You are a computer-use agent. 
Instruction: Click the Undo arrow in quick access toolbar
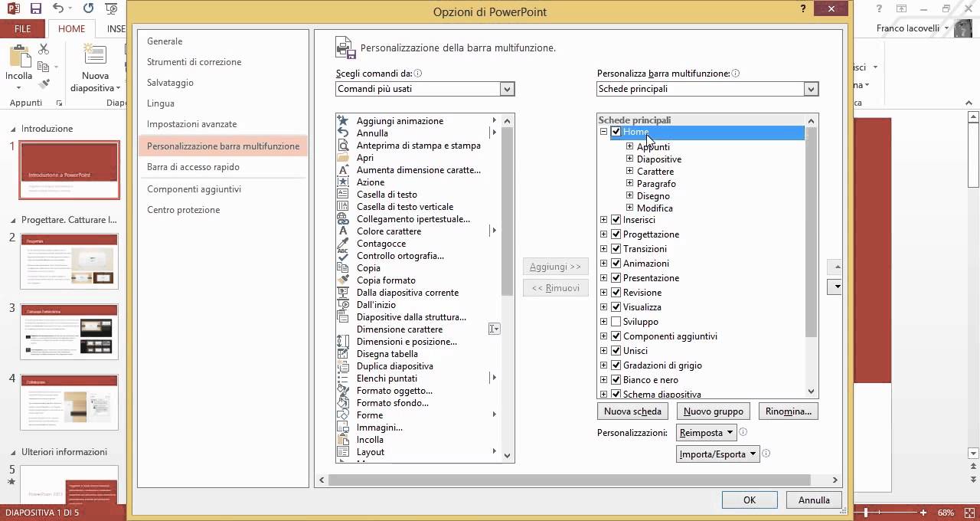pos(59,9)
